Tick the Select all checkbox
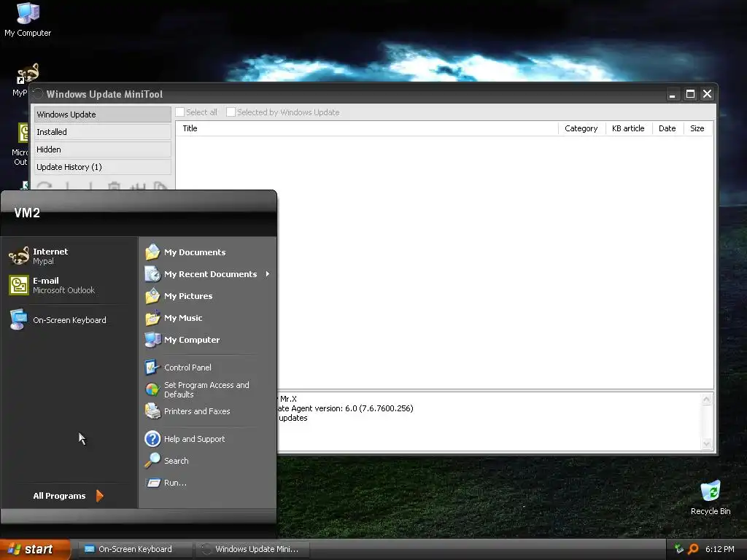Screen dimensions: 747x560 (179, 112)
